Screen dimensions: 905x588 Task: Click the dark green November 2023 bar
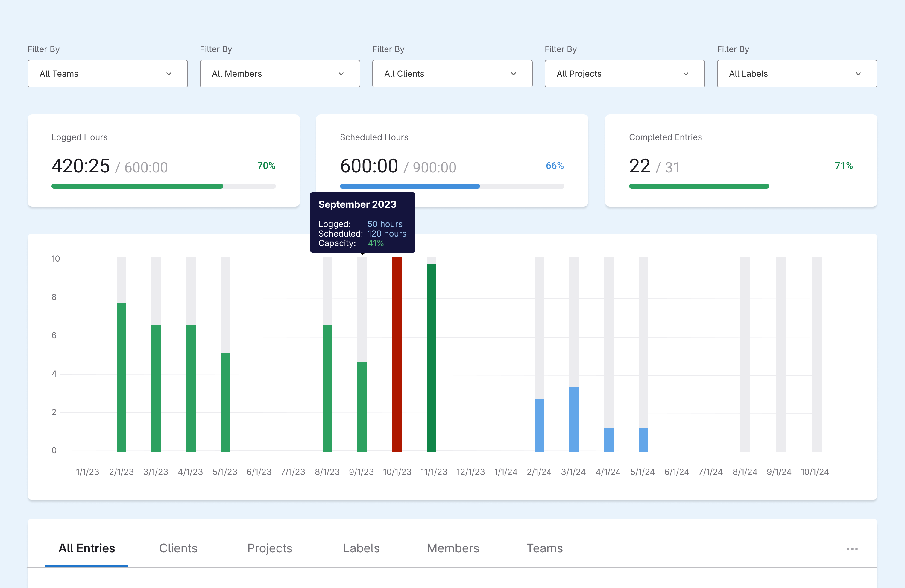pos(431,357)
